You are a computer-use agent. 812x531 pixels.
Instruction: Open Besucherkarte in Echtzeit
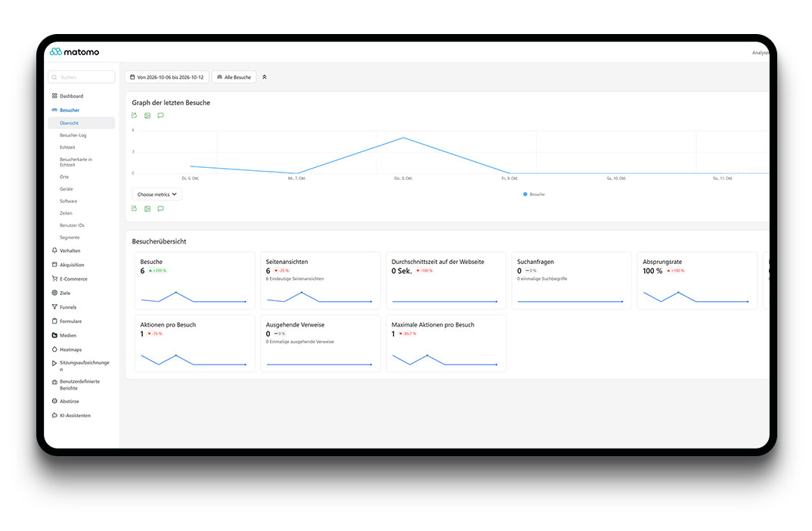click(x=76, y=162)
